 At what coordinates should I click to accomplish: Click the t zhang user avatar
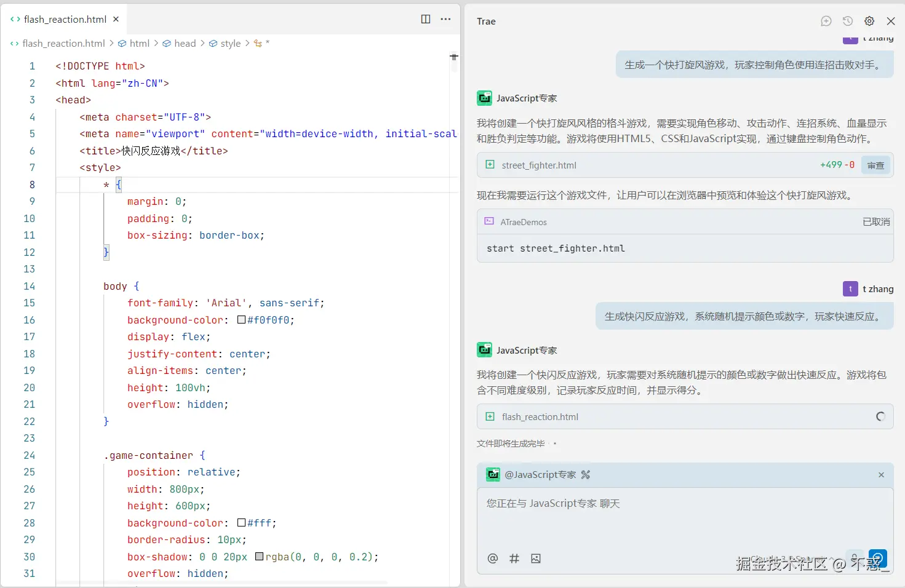coord(850,289)
